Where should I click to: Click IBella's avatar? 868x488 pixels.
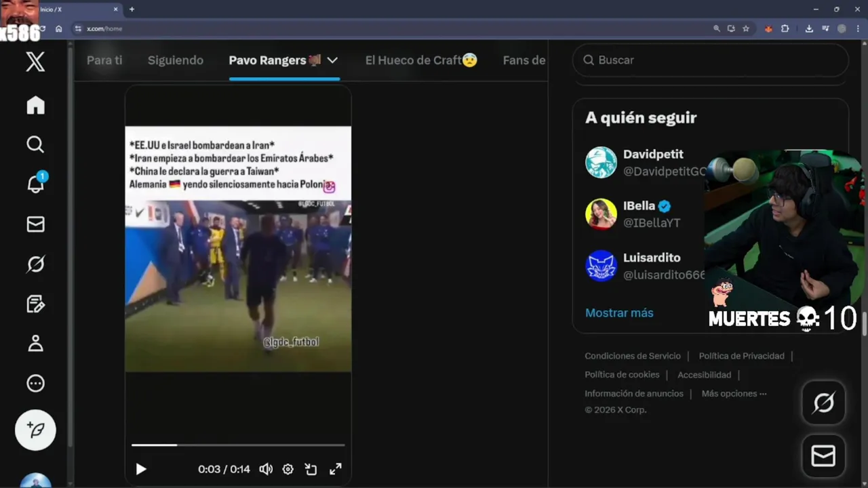pyautogui.click(x=601, y=214)
